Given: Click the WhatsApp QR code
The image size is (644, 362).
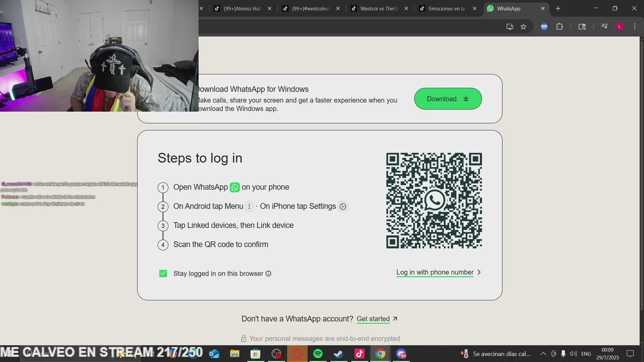Looking at the screenshot, I should 434,201.
